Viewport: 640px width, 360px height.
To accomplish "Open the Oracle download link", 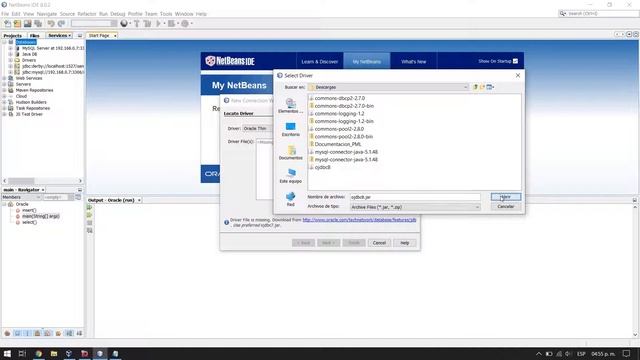I will click(360, 220).
